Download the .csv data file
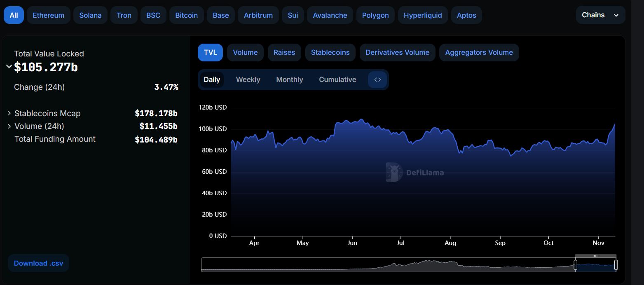The height and width of the screenshot is (285, 644). pyautogui.click(x=39, y=263)
